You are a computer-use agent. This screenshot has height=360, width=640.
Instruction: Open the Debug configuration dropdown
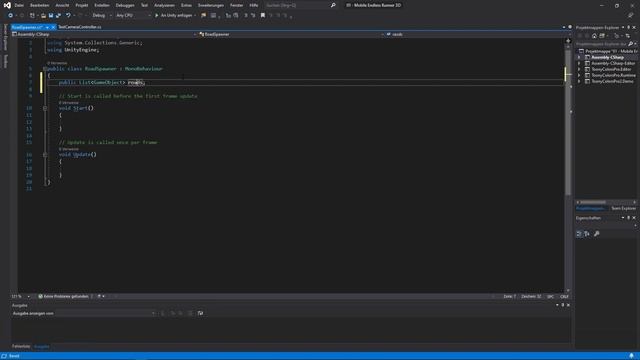click(x=102, y=16)
